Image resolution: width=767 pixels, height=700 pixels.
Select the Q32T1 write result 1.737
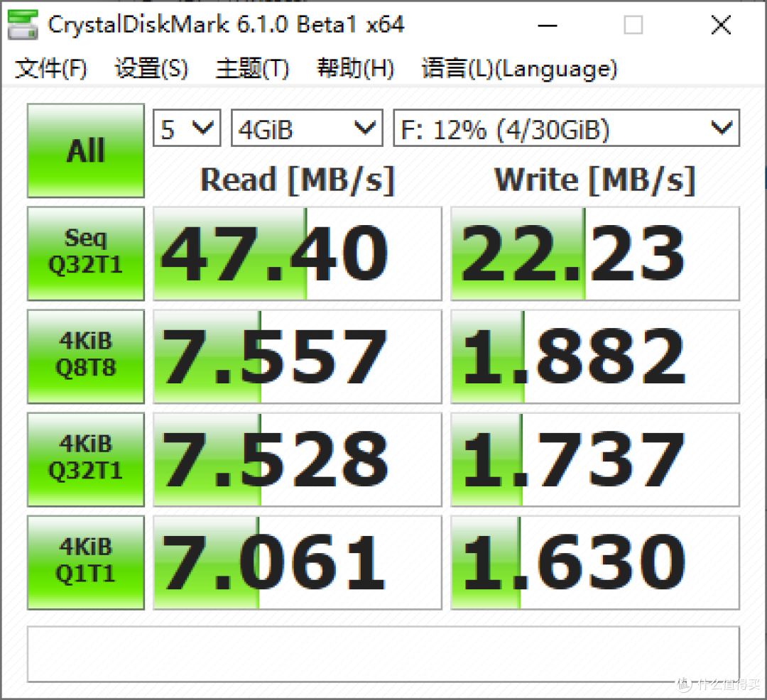pos(595,459)
